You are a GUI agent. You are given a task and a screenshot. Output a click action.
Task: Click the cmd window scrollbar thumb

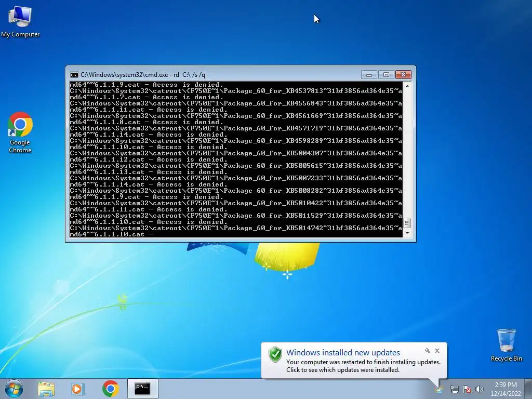point(407,223)
